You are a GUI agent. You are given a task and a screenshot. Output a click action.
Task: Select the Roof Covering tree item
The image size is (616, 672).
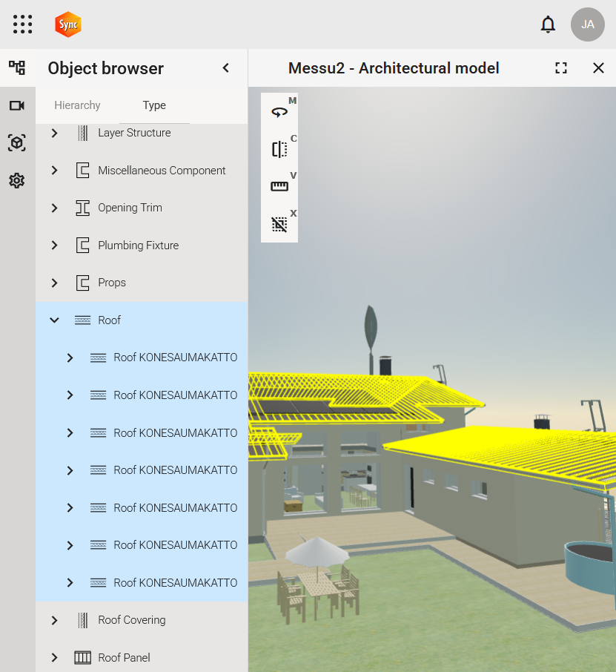click(131, 620)
